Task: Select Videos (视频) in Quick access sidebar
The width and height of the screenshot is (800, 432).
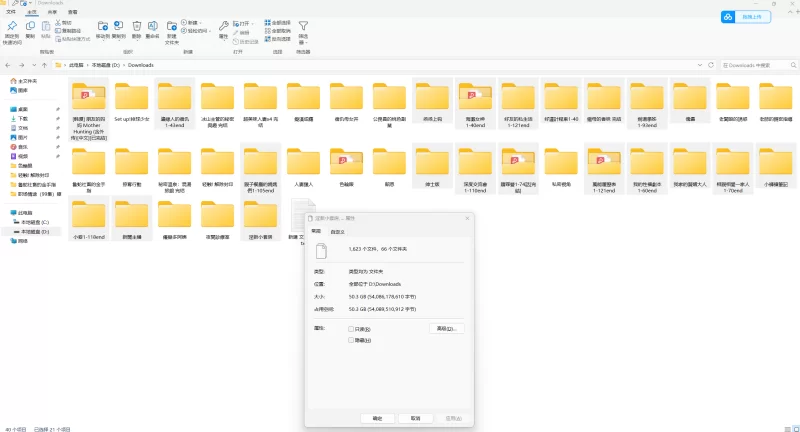Action: [x=23, y=156]
